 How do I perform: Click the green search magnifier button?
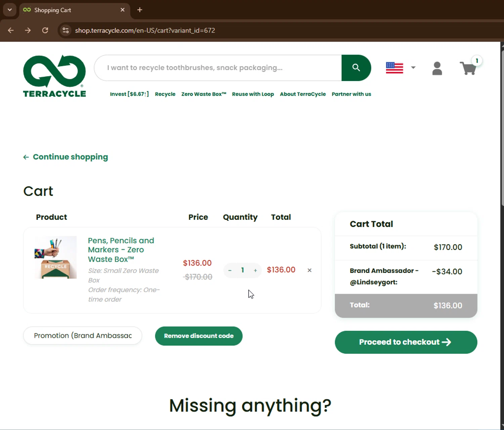click(x=356, y=68)
